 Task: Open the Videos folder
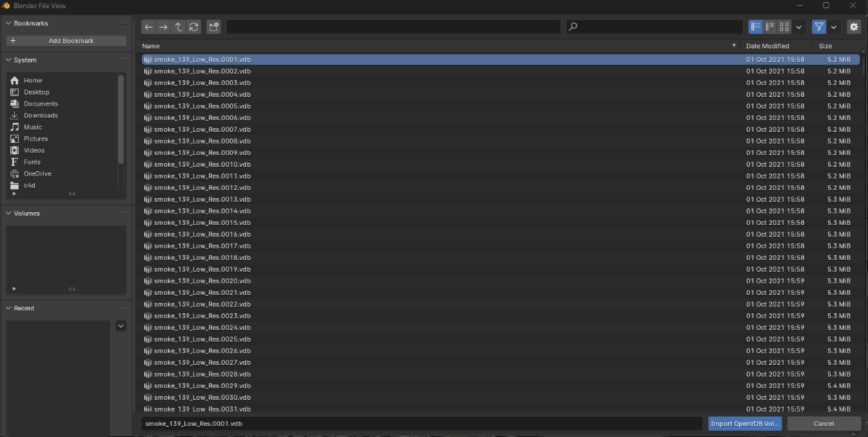[62, 150]
